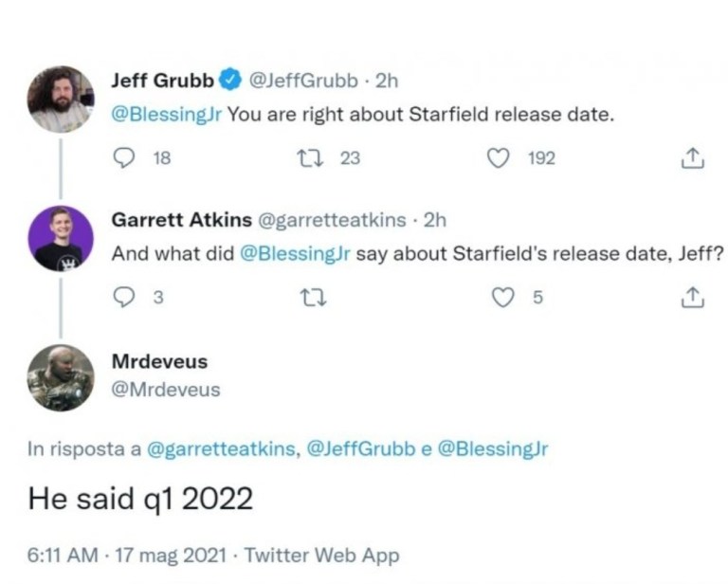Click the Twitter Web App source label
Image resolution: width=728 pixels, height=584 pixels.
pos(321,556)
